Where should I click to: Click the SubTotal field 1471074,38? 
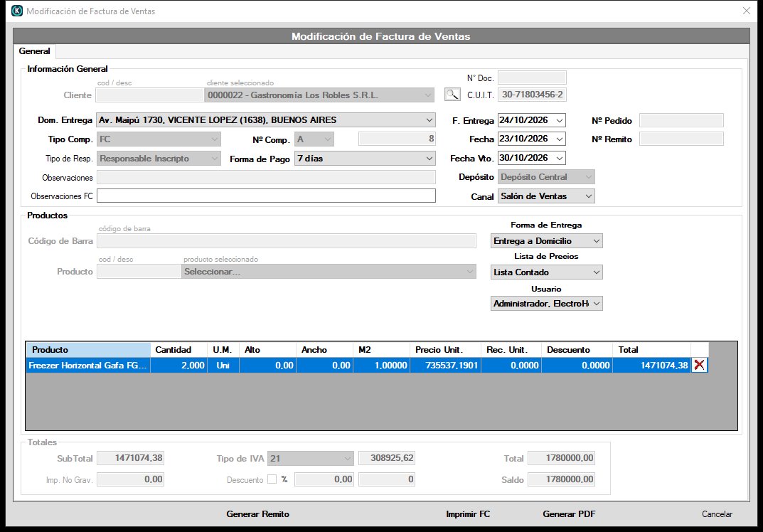pos(130,458)
